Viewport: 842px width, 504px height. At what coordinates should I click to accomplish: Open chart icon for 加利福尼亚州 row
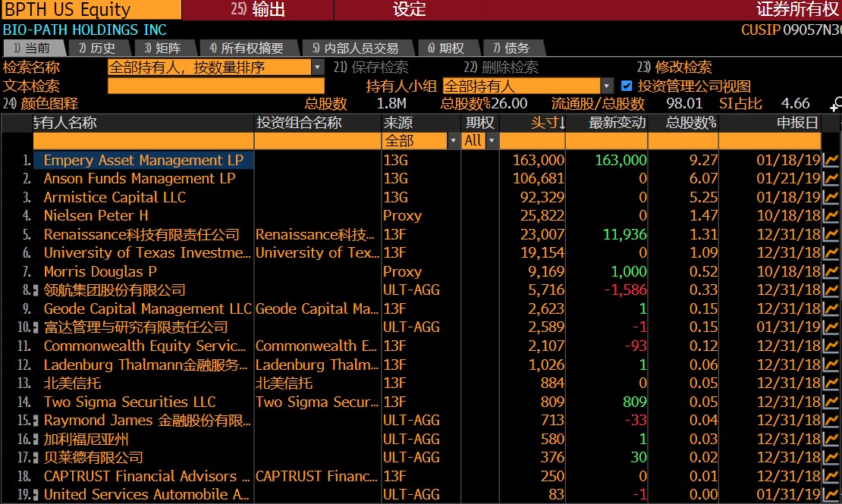point(831,439)
